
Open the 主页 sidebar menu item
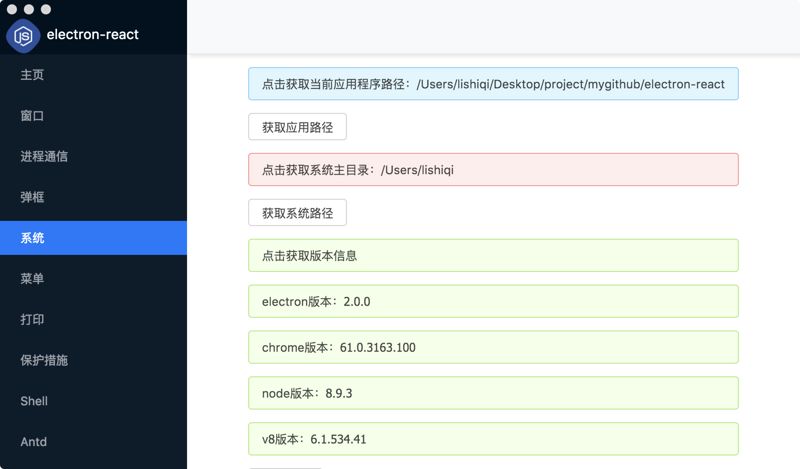93,75
